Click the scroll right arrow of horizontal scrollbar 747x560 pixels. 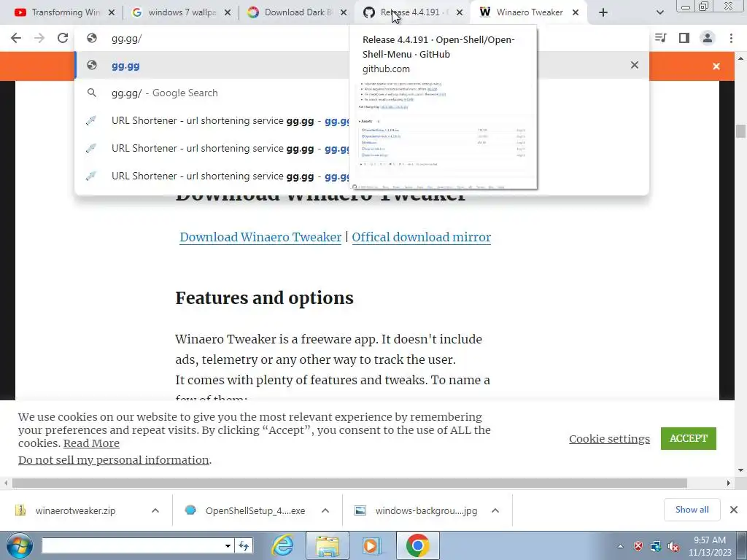coord(729,483)
